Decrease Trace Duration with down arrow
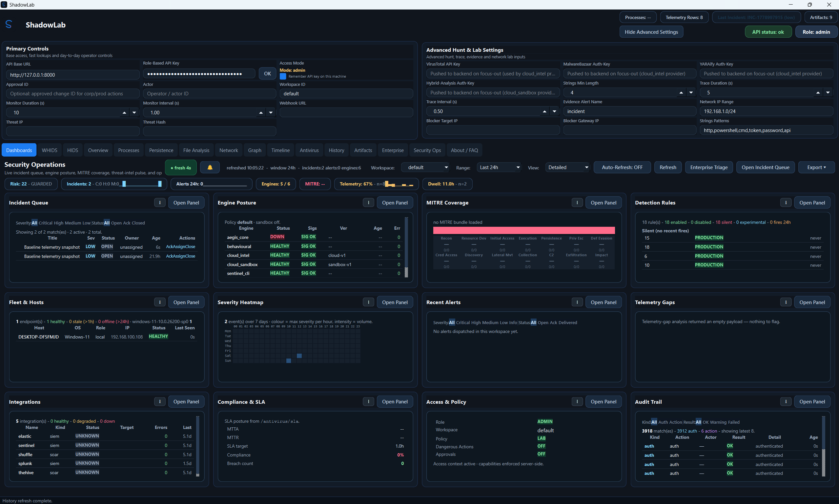 click(828, 92)
